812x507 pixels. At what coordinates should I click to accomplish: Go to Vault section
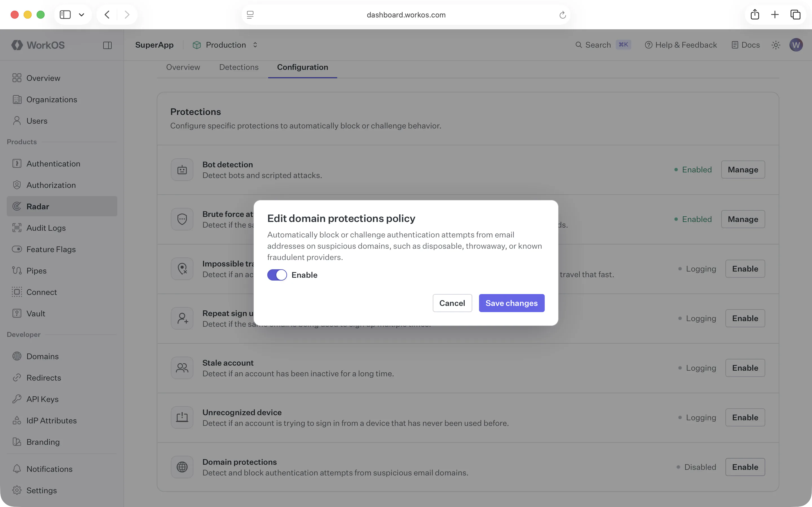[x=36, y=313]
